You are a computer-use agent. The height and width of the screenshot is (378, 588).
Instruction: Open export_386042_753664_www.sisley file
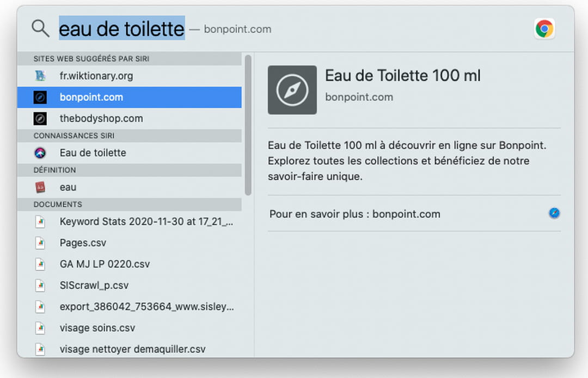(x=130, y=307)
